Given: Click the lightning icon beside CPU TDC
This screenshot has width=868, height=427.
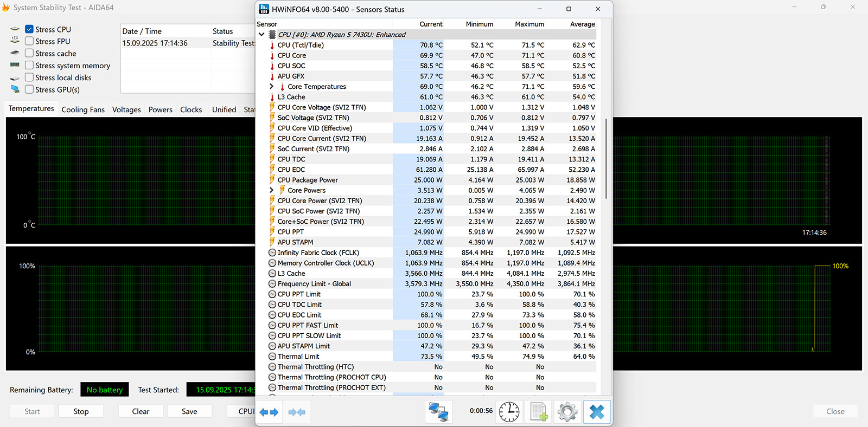Looking at the screenshot, I should [272, 159].
